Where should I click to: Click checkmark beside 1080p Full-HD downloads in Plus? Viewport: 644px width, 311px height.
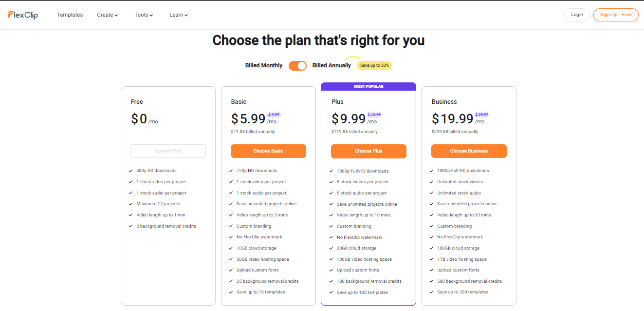click(x=331, y=171)
